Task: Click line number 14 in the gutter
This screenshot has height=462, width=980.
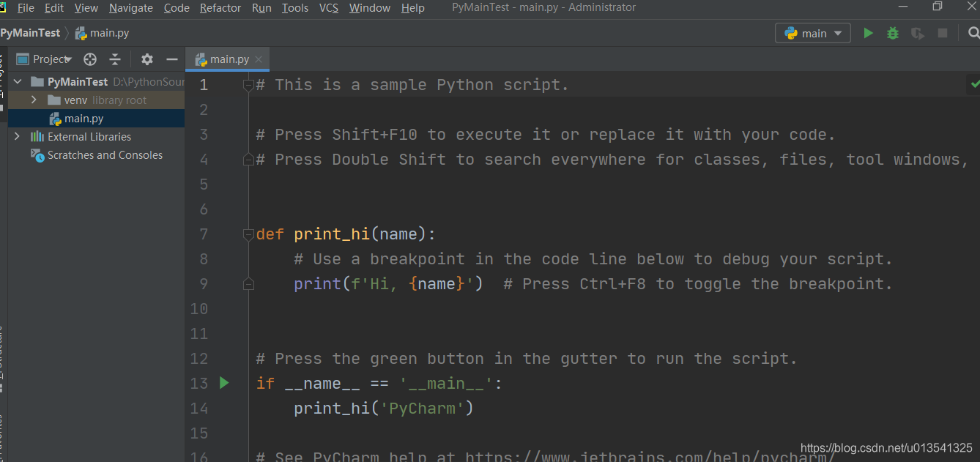Action: 199,409
